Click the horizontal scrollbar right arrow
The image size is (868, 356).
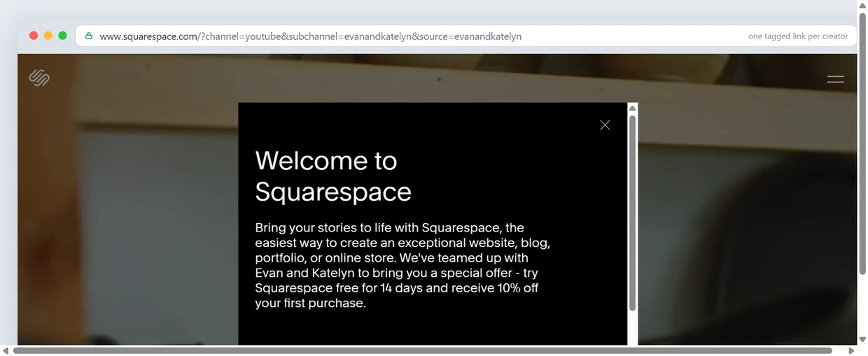coord(851,350)
